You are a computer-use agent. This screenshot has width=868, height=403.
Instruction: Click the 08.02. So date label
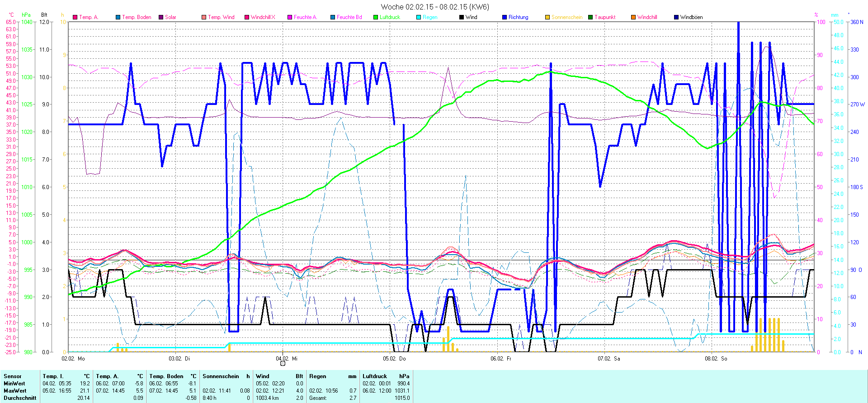(x=716, y=358)
